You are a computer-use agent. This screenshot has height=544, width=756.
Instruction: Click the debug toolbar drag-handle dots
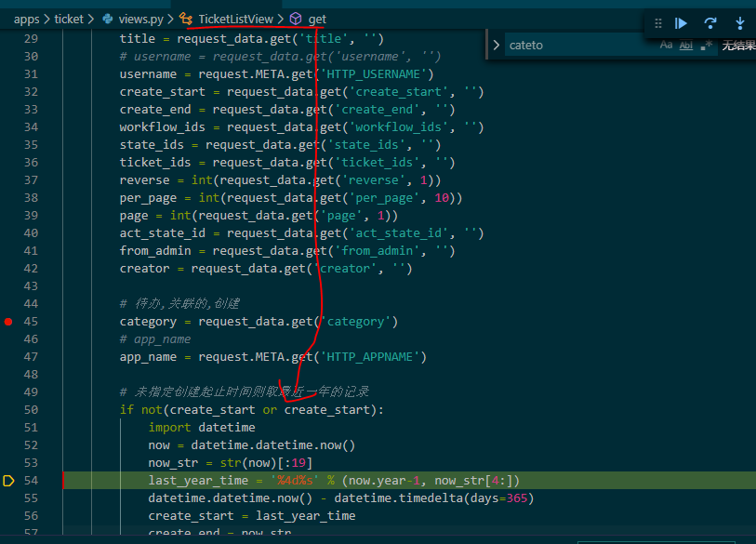[657, 23]
